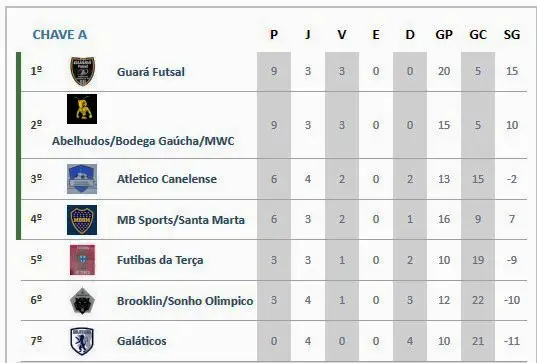Image resolution: width=537 pixels, height=363 pixels.
Task: Click the GC goals-against column header
Action: point(478,35)
